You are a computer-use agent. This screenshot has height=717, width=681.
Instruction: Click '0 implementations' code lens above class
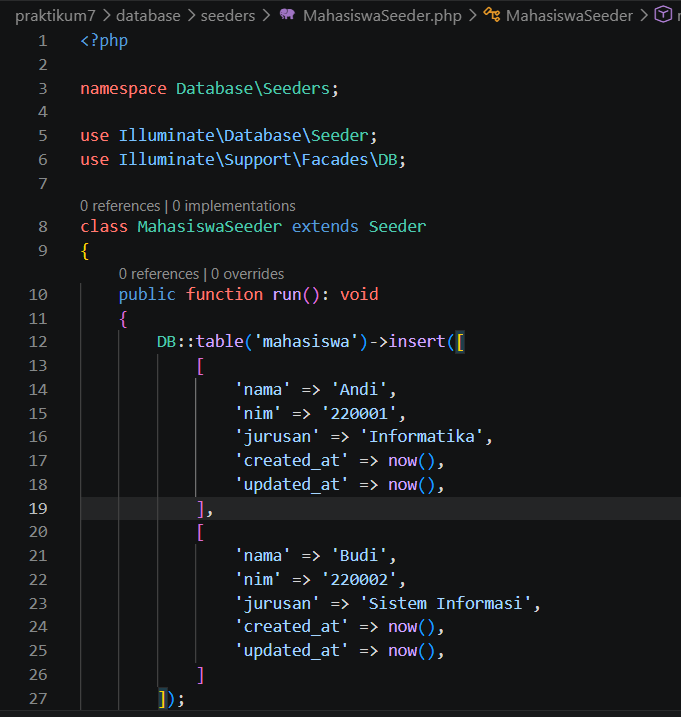pyautogui.click(x=234, y=206)
